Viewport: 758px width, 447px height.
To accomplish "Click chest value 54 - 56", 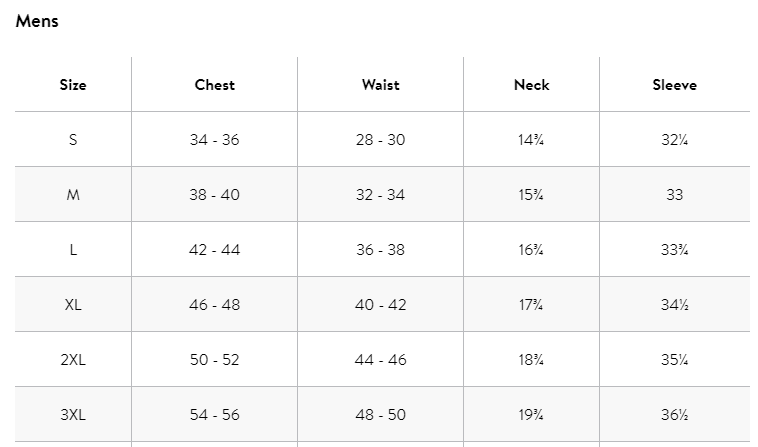I will [215, 415].
